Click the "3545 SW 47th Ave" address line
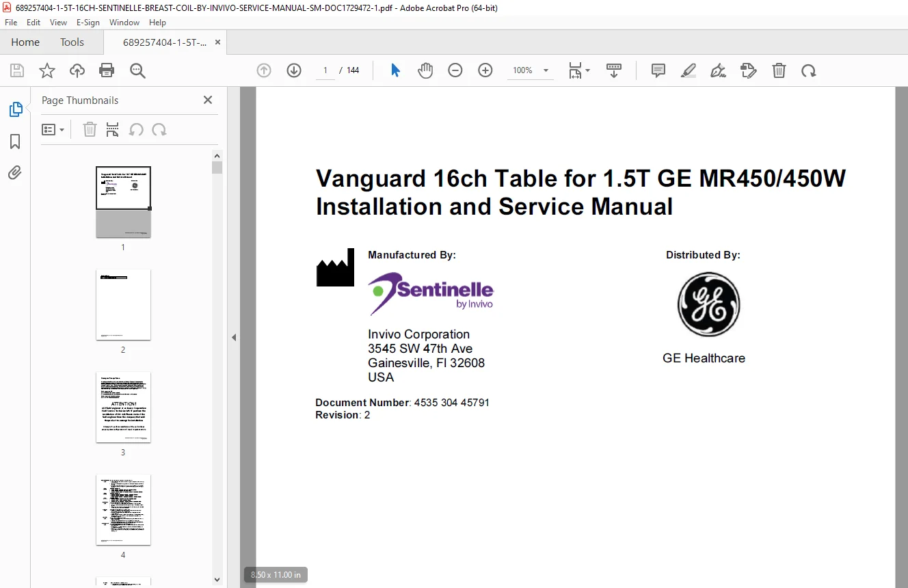Viewport: 908px width, 588px height. [420, 349]
